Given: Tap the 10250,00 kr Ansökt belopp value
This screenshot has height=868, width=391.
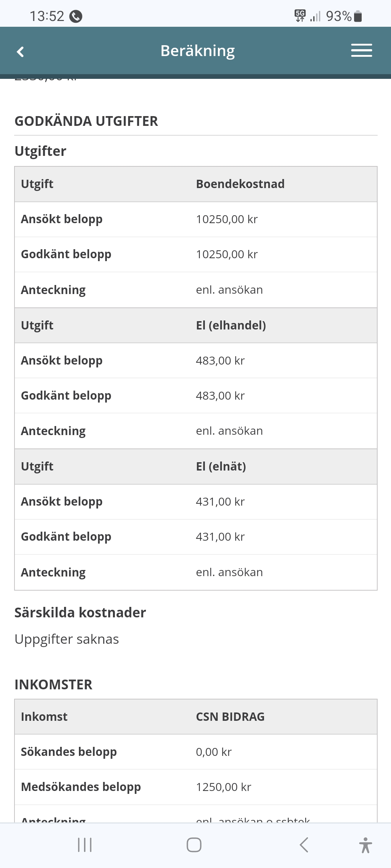Looking at the screenshot, I should [x=227, y=220].
